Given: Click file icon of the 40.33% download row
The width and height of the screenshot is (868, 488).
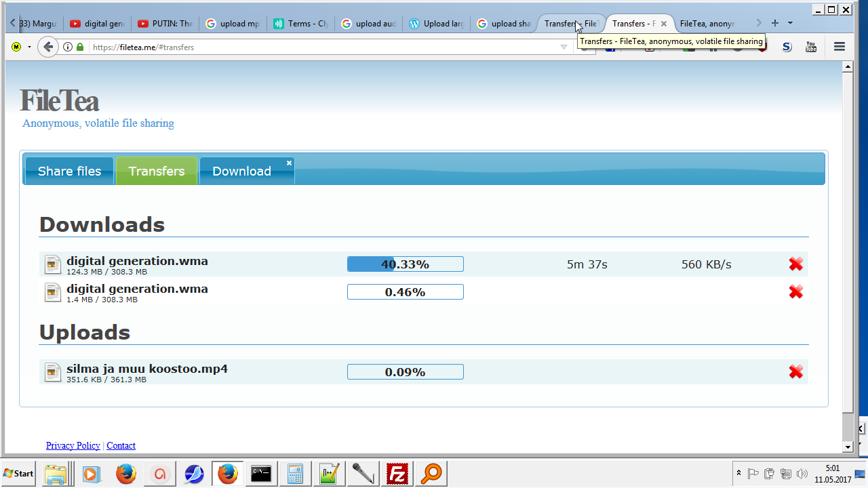Looking at the screenshot, I should coord(53,264).
